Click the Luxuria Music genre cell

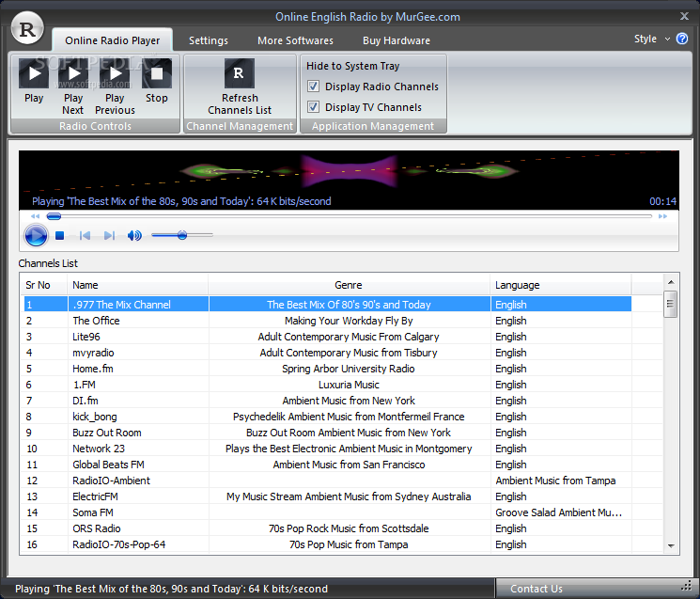[349, 385]
